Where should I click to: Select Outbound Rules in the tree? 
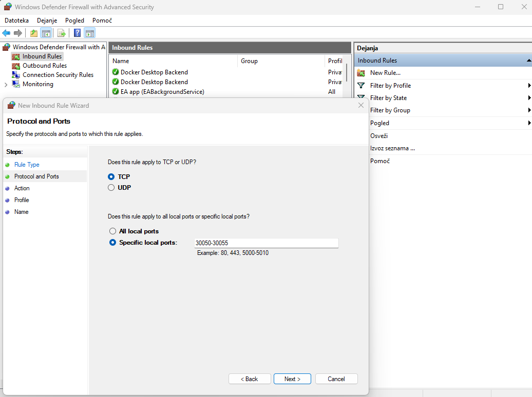tap(44, 66)
